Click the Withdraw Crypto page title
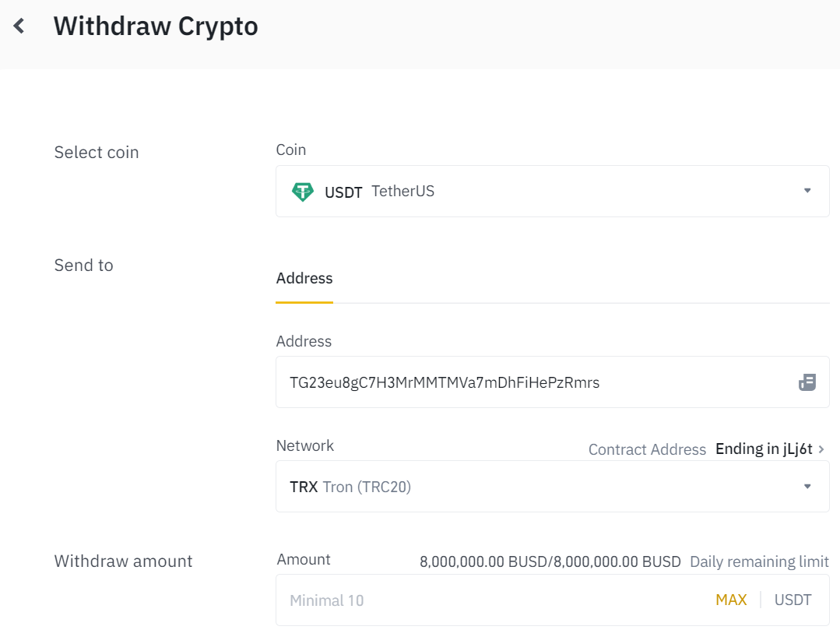This screenshot has width=840, height=644. point(156,26)
